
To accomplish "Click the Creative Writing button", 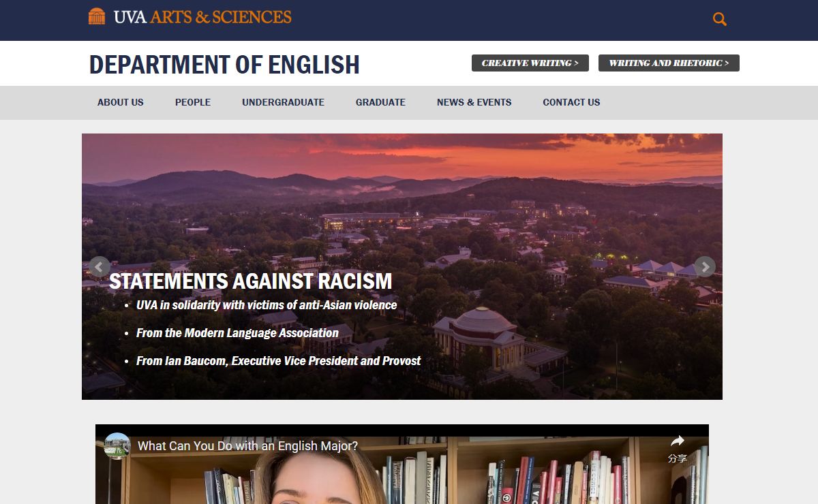I will point(530,63).
